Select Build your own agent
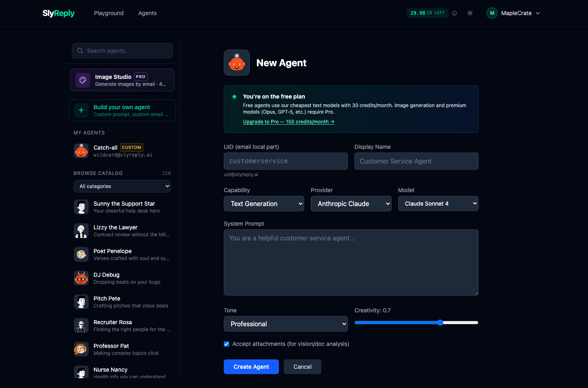This screenshot has width=588, height=388. click(x=122, y=110)
